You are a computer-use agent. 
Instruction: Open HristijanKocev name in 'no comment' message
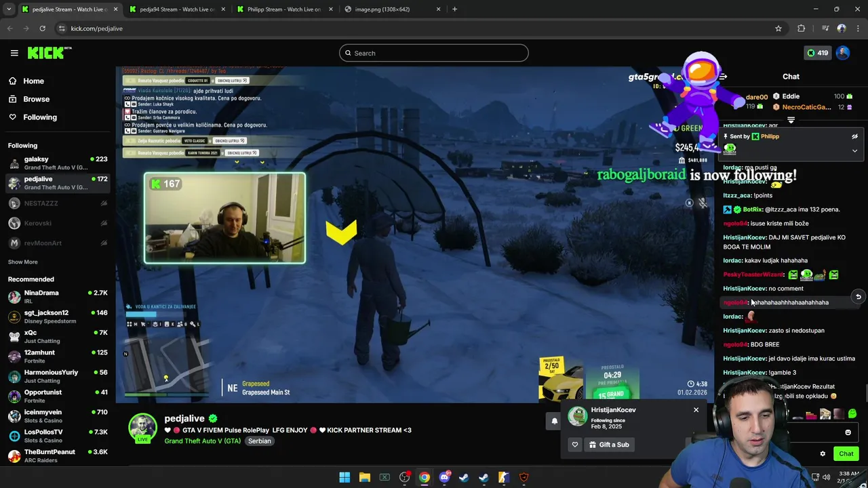click(744, 289)
